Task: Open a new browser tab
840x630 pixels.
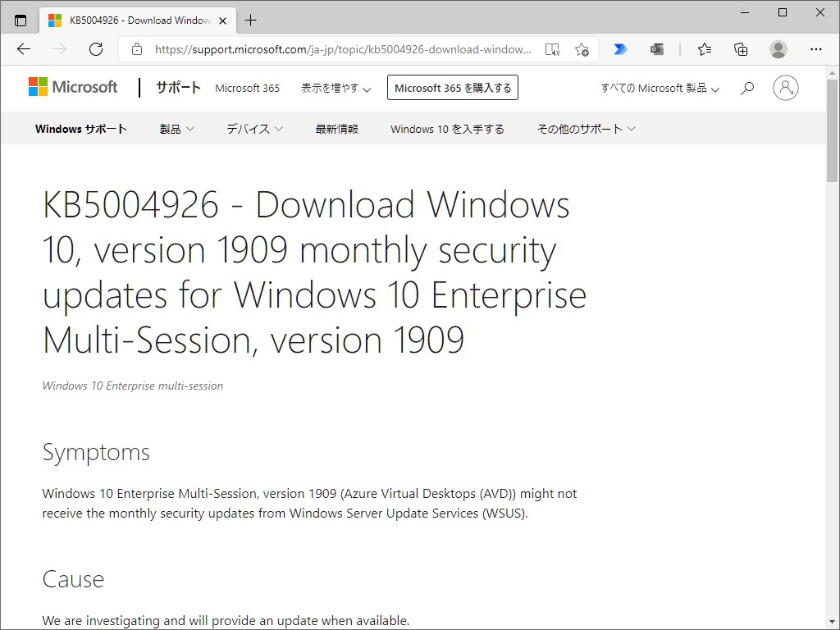Action: tap(250, 21)
